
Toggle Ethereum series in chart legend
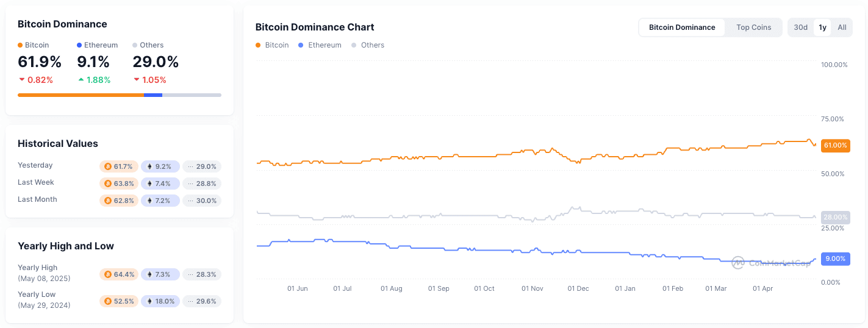[x=320, y=45]
